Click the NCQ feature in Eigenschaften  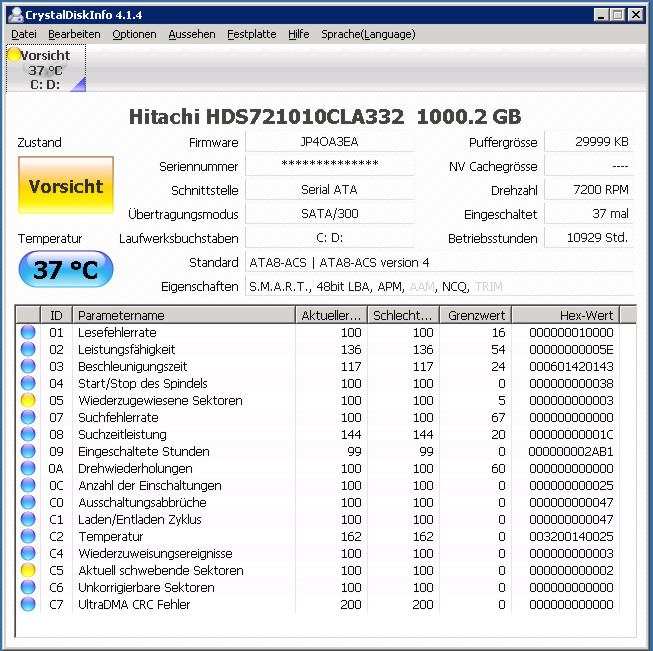pos(455,287)
